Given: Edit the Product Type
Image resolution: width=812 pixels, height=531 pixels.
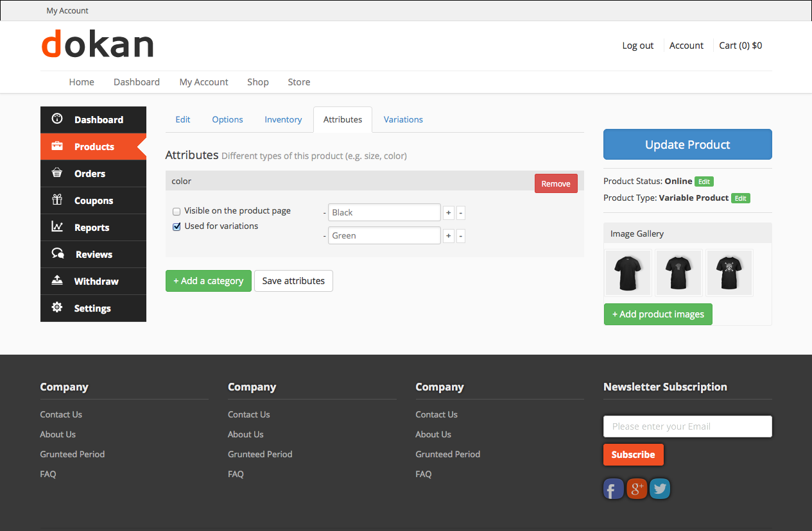Looking at the screenshot, I should [x=741, y=198].
